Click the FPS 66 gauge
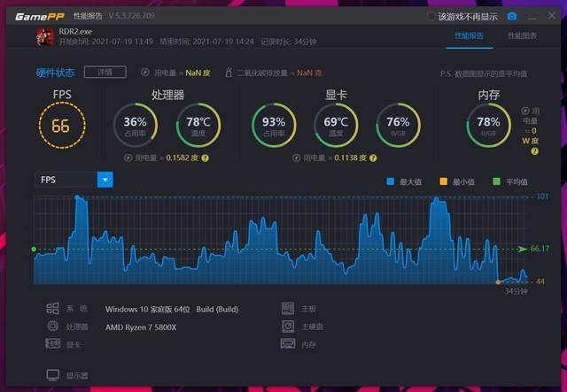This screenshot has height=392, width=567. pyautogui.click(x=62, y=126)
